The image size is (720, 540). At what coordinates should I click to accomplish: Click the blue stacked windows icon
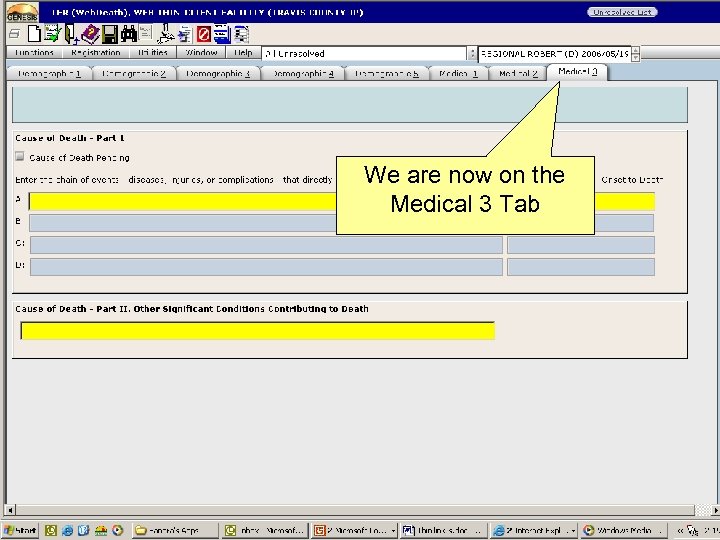pyautogui.click(x=222, y=34)
